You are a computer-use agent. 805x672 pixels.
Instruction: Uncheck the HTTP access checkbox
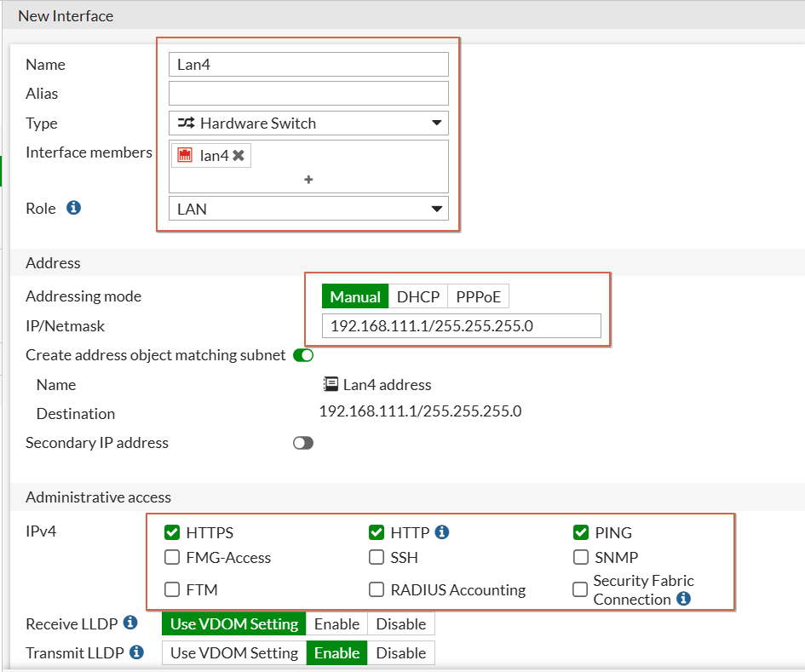[377, 532]
